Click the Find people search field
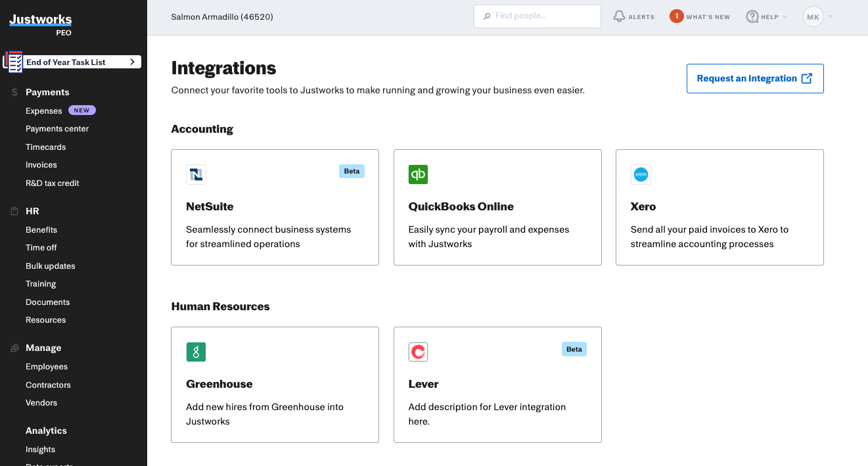The width and height of the screenshot is (868, 466). pos(537,16)
